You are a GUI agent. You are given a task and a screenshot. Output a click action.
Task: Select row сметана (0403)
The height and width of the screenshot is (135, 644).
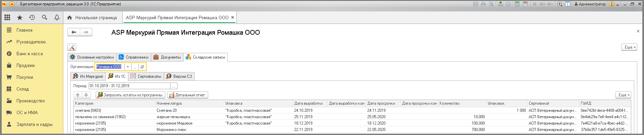click(352, 110)
